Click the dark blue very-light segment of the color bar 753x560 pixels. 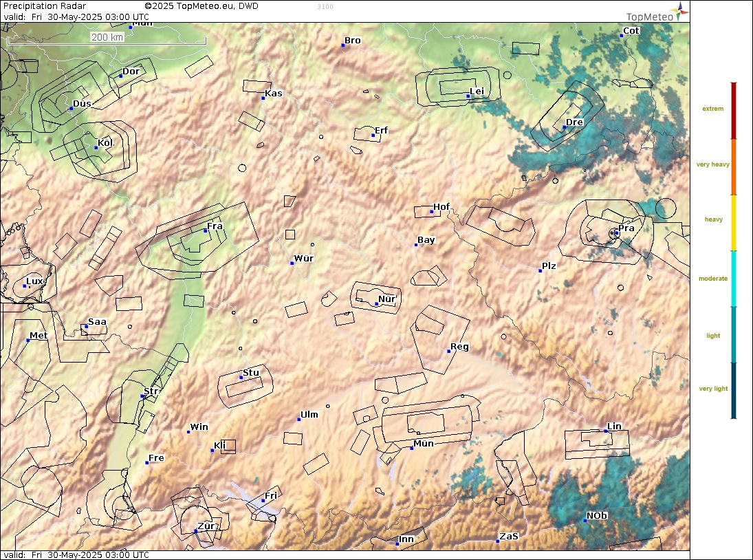(733, 391)
